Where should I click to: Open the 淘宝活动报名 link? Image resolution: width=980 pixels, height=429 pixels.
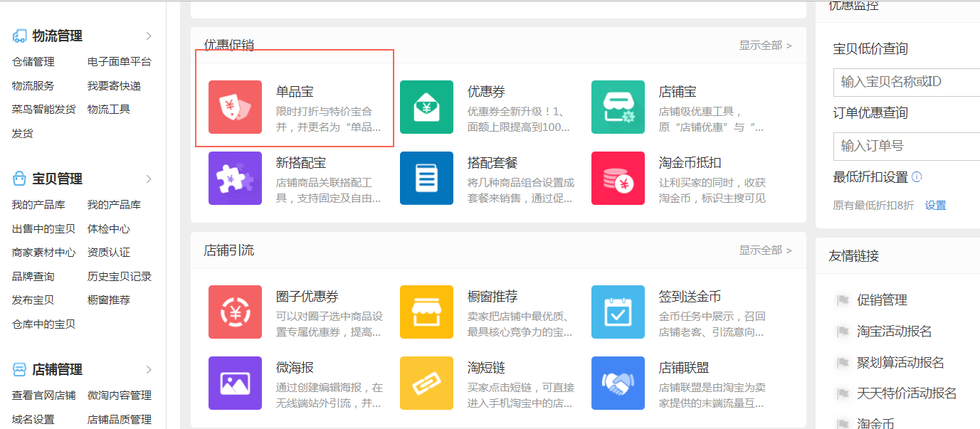tap(895, 332)
